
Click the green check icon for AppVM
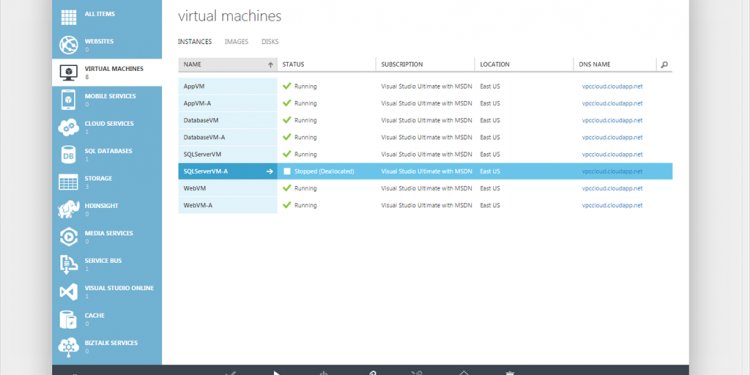point(287,86)
